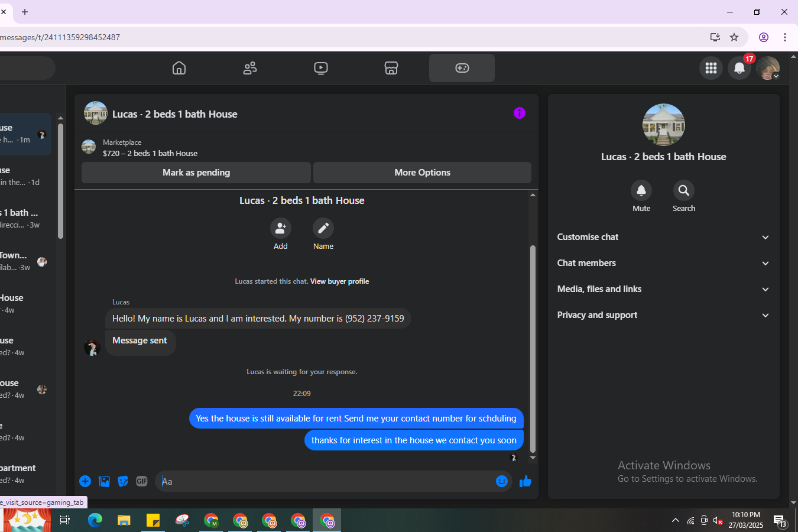Choose a GIF with the GIF icon

tap(142, 481)
